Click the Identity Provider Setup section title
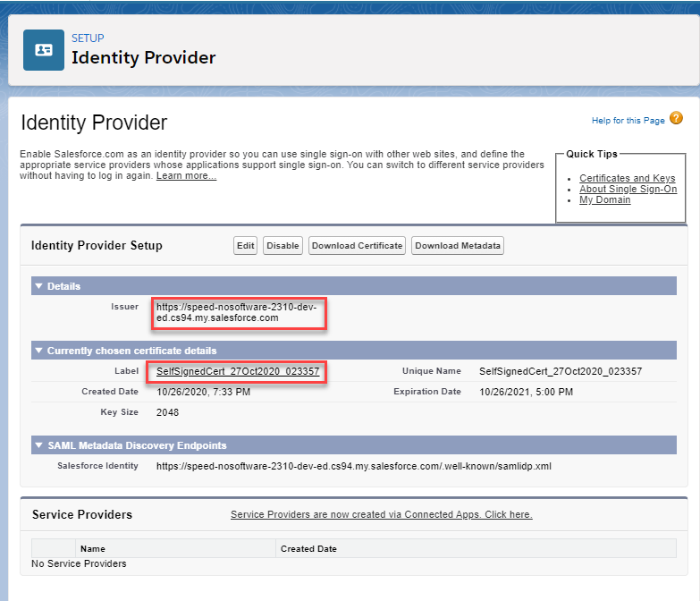The height and width of the screenshot is (601, 700). [x=97, y=246]
